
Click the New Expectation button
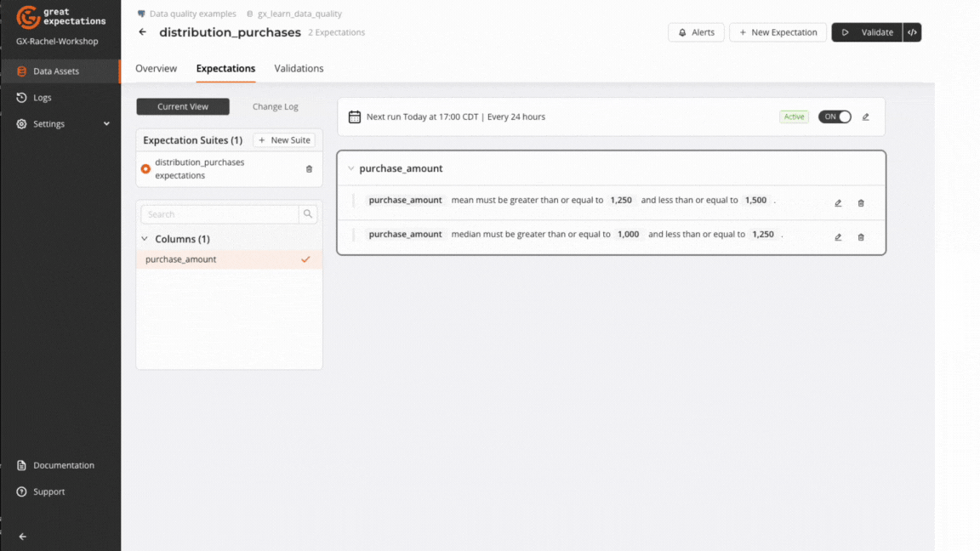coord(778,32)
